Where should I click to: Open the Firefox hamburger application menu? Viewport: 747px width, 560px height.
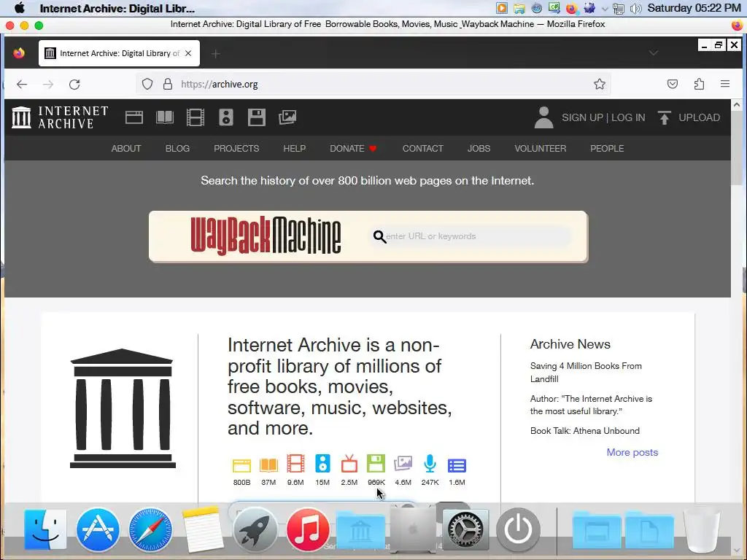click(725, 84)
